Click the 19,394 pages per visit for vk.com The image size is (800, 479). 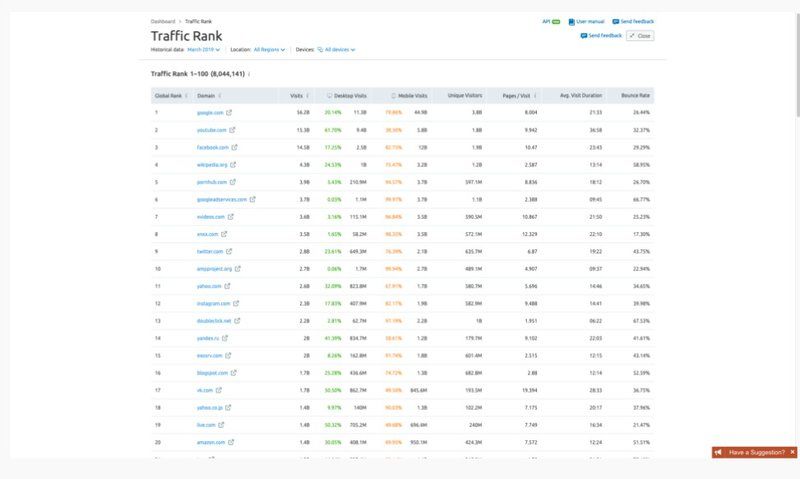[x=530, y=390]
